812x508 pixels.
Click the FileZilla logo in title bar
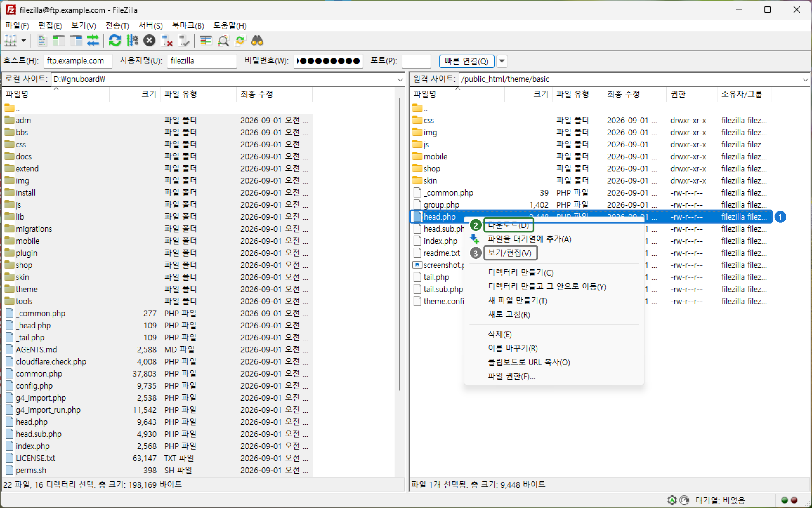coord(11,10)
